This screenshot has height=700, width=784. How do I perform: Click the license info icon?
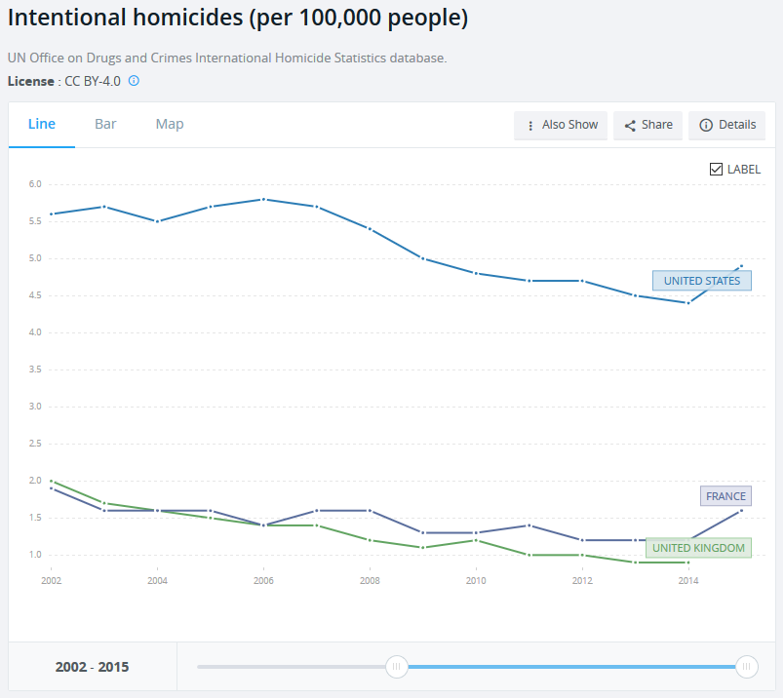(x=134, y=81)
